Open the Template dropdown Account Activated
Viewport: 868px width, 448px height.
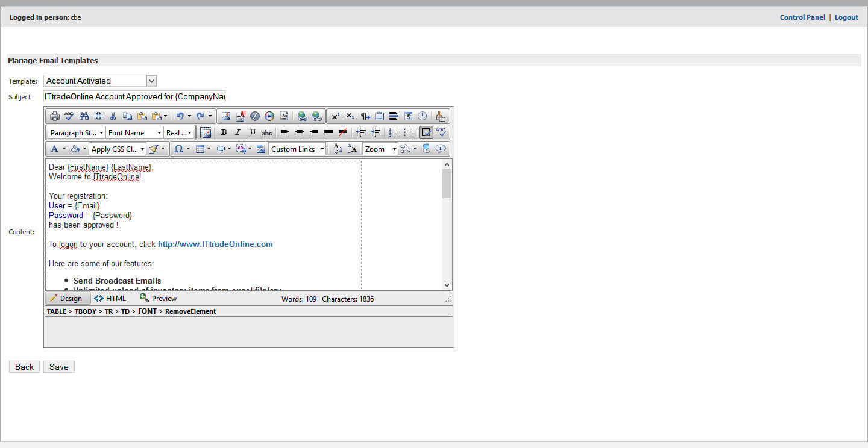tap(100, 81)
